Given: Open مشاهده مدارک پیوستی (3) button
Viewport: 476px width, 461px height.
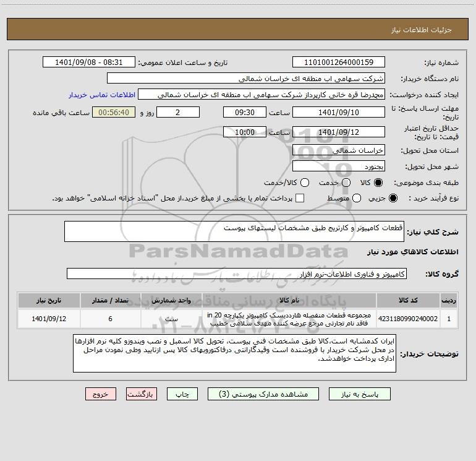Looking at the screenshot, I should pyautogui.click(x=263, y=394).
